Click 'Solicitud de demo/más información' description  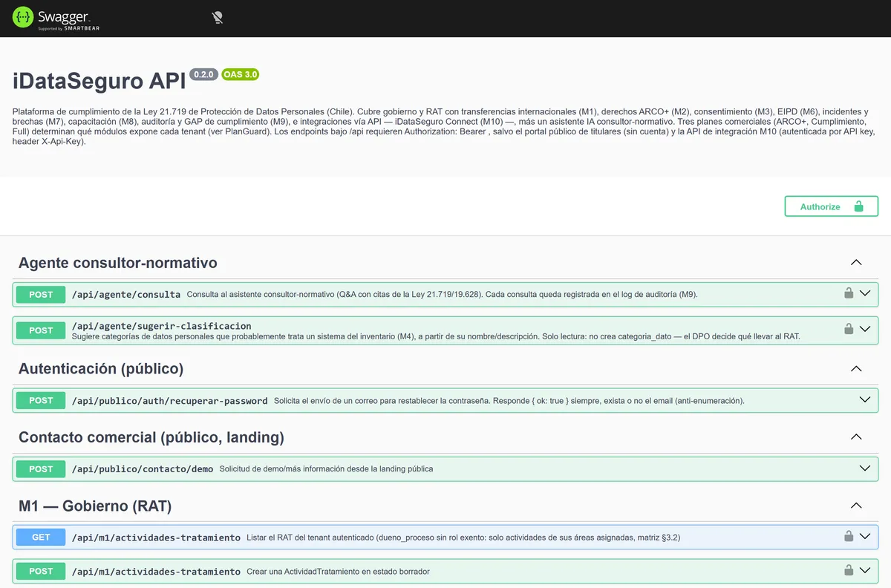[x=327, y=469]
